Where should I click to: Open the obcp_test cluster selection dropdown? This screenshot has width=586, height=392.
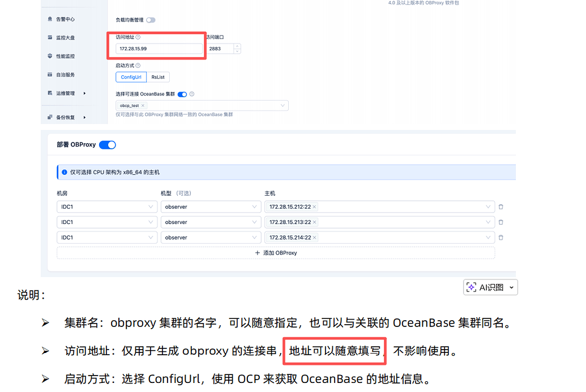pos(282,105)
